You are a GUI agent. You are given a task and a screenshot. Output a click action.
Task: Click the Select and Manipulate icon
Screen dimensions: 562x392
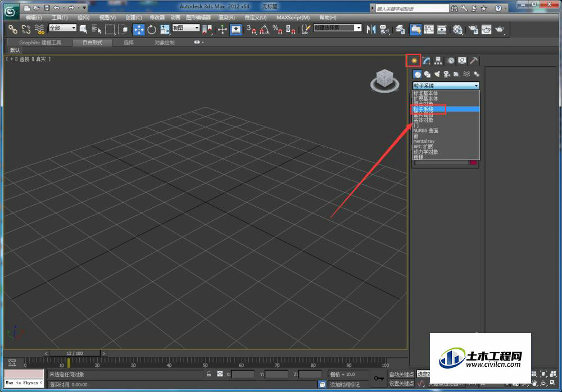point(222,29)
